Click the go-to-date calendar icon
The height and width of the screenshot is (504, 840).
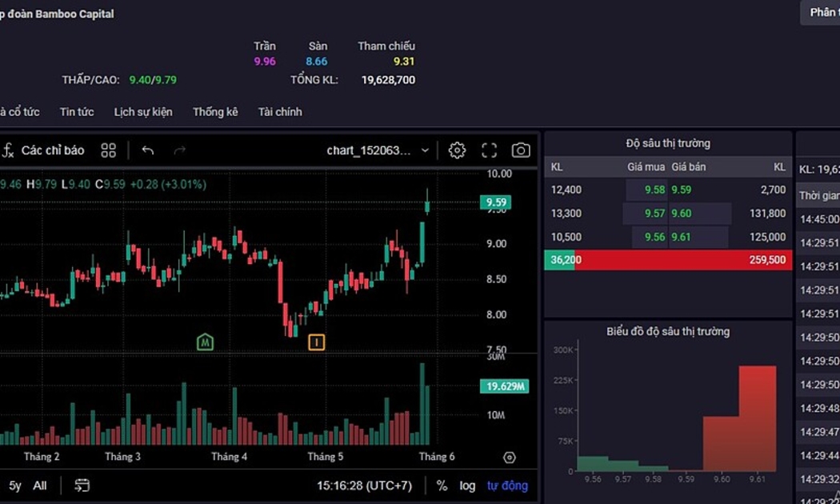[82, 486]
